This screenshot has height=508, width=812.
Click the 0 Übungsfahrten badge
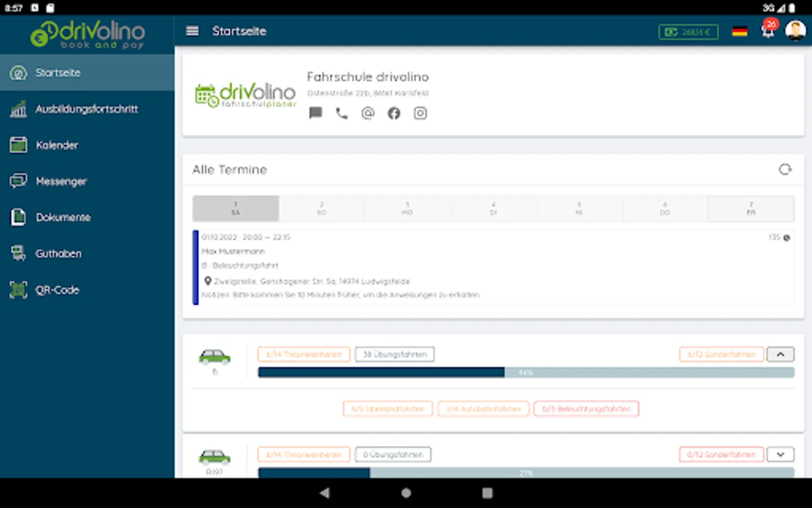[393, 454]
